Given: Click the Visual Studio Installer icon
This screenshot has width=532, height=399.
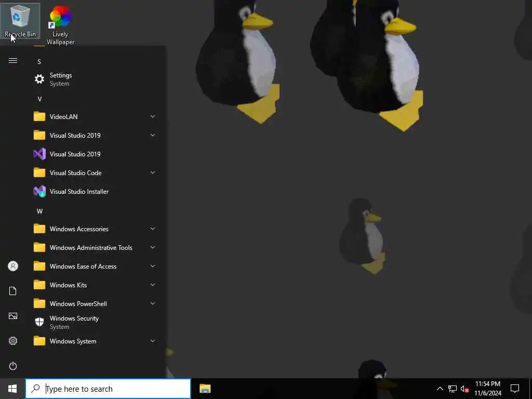Looking at the screenshot, I should [x=39, y=191].
